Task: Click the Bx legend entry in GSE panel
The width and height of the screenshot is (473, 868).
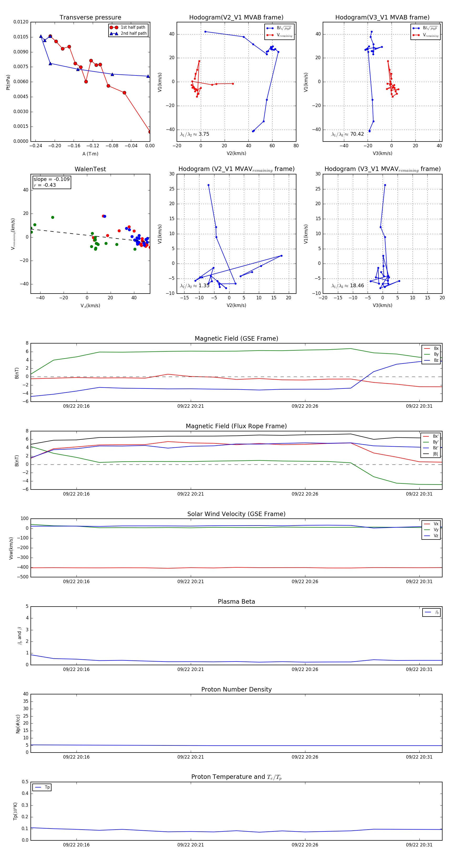Action: coord(431,349)
